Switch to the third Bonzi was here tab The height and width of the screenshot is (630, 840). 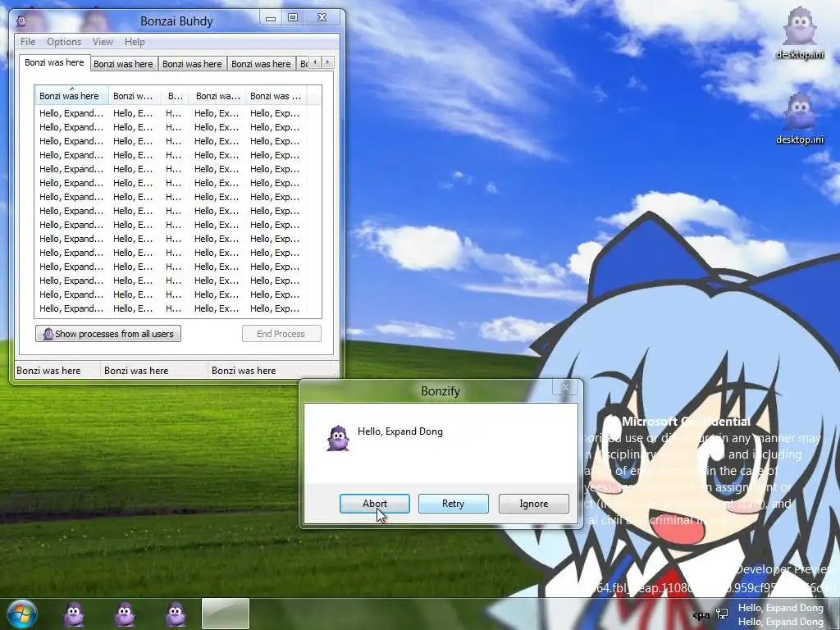tap(192, 64)
